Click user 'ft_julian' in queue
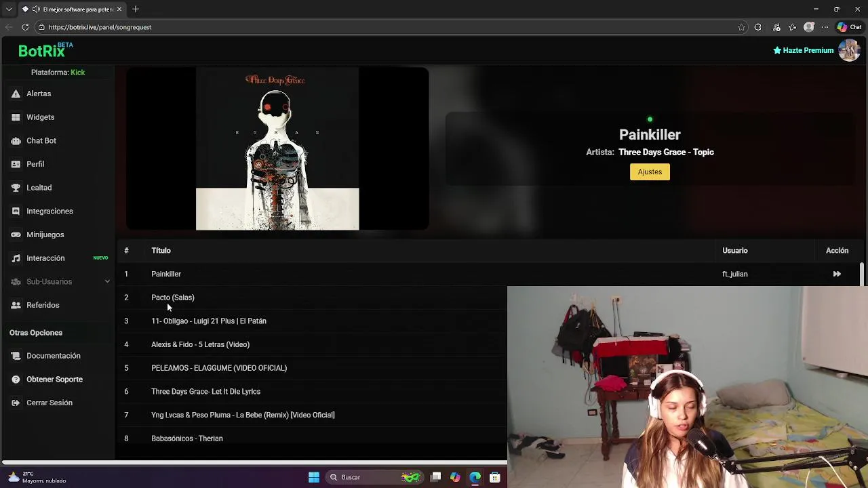Screen dimensions: 868x488 (x=734, y=274)
